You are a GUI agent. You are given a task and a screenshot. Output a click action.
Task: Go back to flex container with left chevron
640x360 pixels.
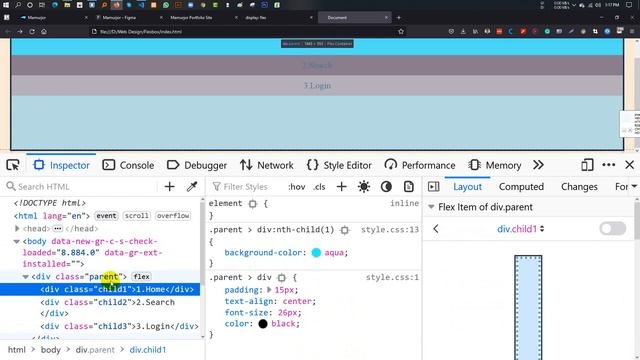436,229
